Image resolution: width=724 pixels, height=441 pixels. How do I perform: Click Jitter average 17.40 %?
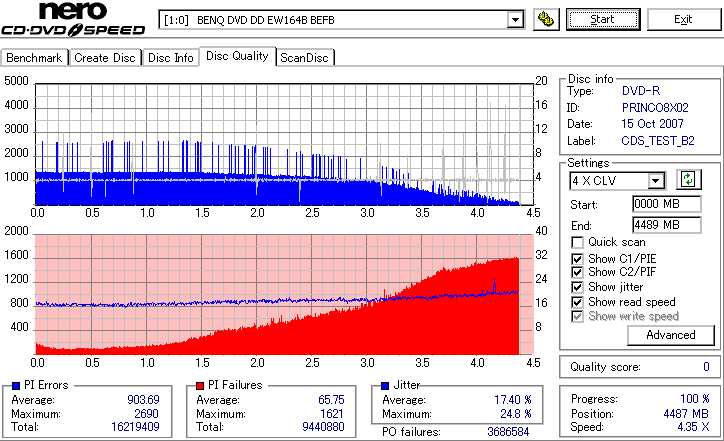click(513, 400)
